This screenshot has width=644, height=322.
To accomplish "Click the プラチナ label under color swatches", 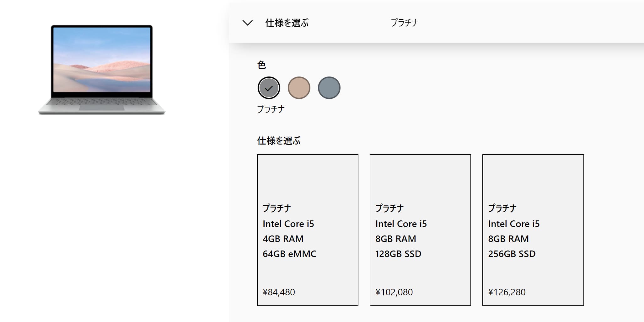I will click(271, 109).
